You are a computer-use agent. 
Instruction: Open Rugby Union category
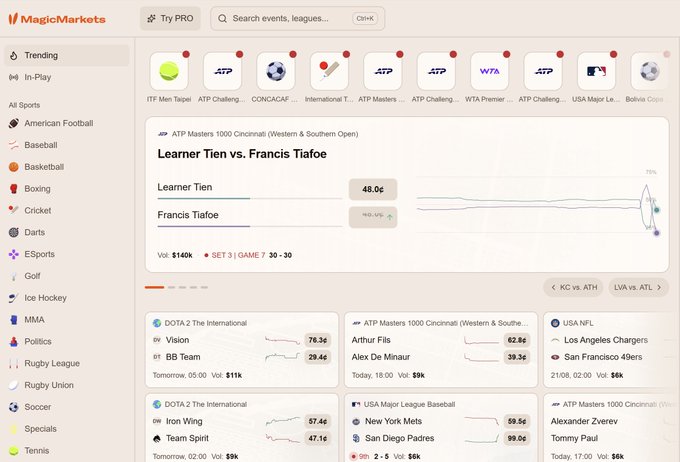tap(67, 385)
